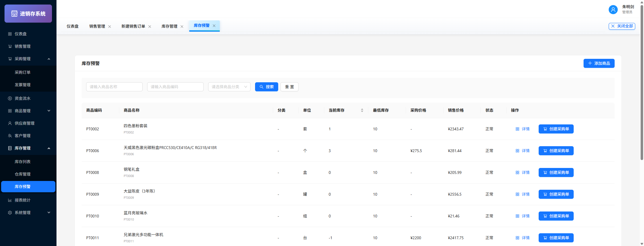Image resolution: width=644 pixels, height=246 pixels.
Task: Switch to the 仪表盘 tab
Action: point(73,26)
